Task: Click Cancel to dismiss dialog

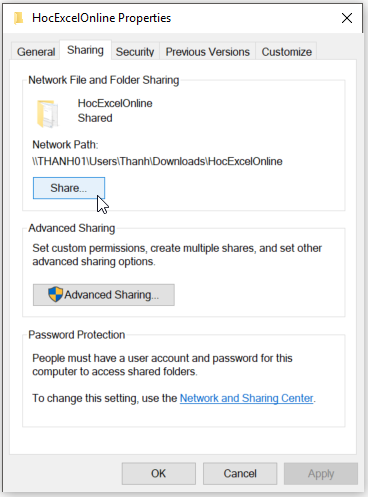Action: pos(240,473)
